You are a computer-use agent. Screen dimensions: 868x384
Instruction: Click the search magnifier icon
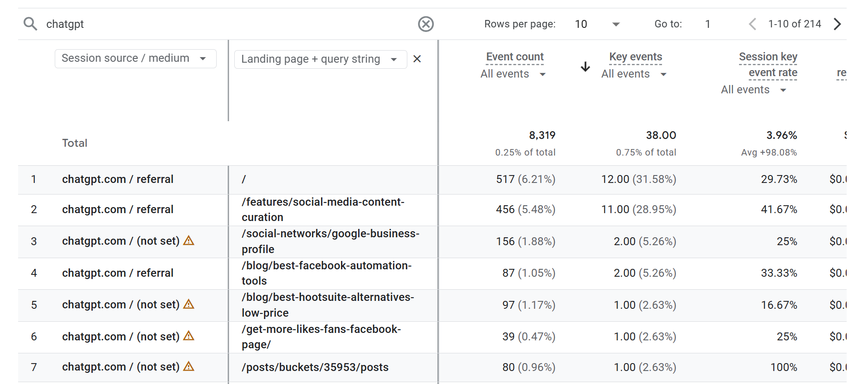point(30,24)
